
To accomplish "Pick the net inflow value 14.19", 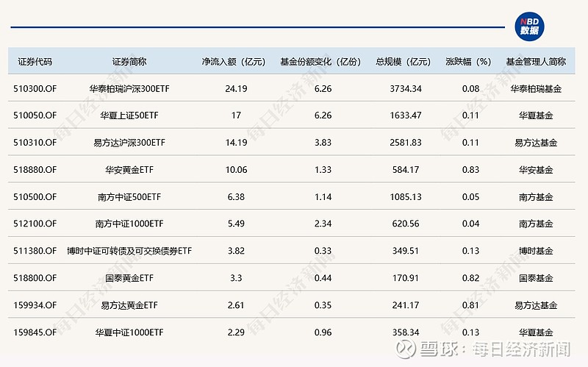I will click(236, 143).
